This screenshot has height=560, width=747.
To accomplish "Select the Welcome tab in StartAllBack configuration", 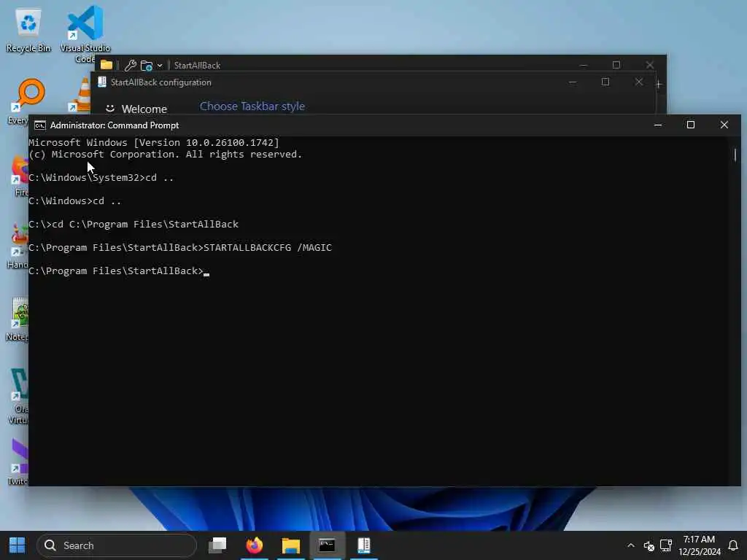I will (136, 109).
